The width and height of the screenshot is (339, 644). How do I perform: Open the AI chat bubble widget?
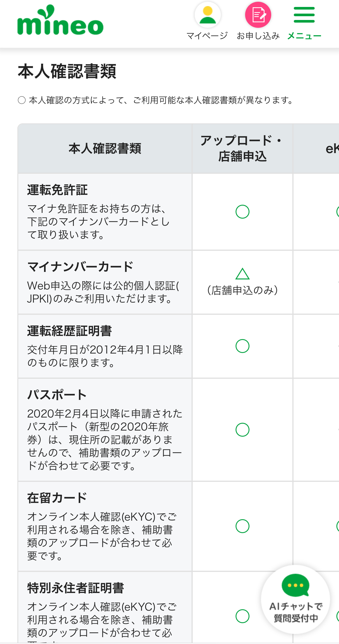pos(295,599)
